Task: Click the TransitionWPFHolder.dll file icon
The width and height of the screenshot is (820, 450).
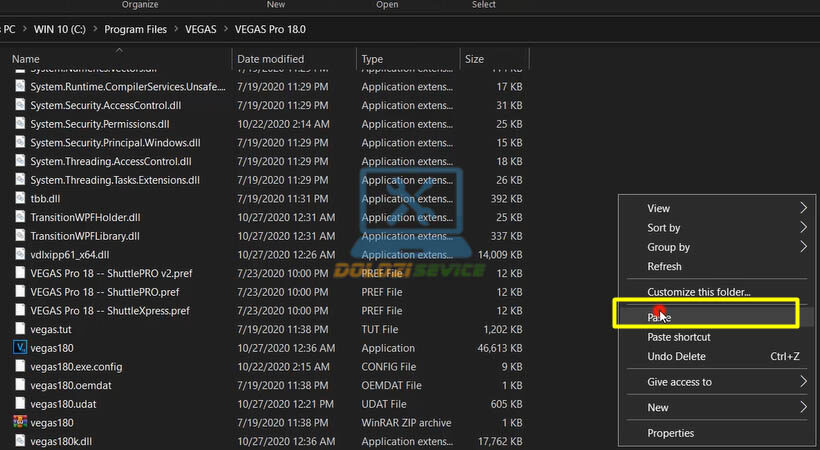Action: 20,217
